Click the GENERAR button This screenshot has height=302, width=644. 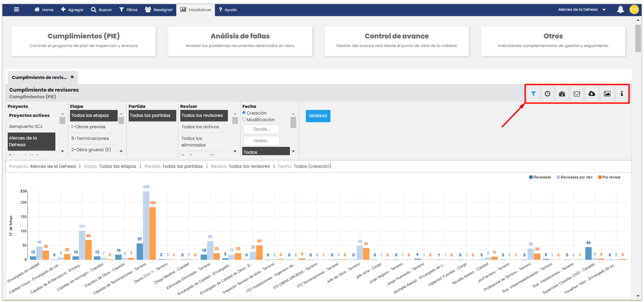click(318, 116)
